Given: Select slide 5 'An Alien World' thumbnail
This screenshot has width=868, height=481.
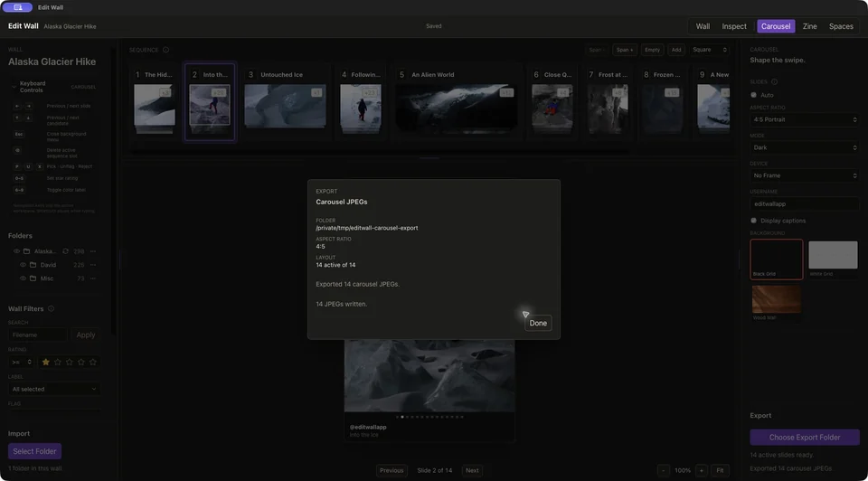Looking at the screenshot, I should pyautogui.click(x=456, y=108).
